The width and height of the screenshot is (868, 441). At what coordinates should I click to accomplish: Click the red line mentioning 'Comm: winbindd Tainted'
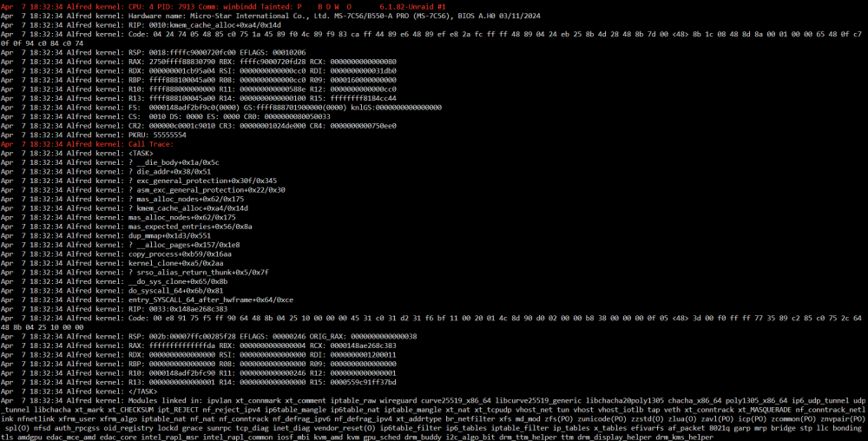(223, 7)
